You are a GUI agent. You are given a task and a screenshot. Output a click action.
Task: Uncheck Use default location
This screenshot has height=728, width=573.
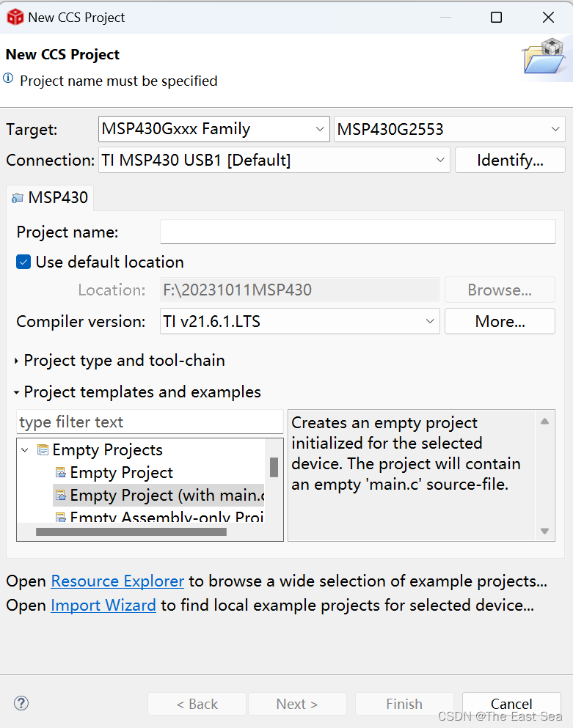(x=23, y=262)
